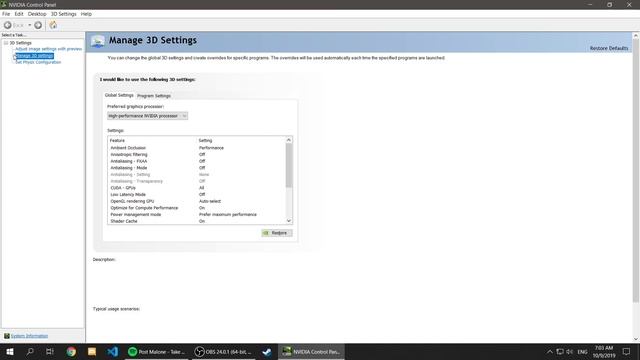The width and height of the screenshot is (640, 360).
Task: Click the network tray icon
Action: point(560,351)
